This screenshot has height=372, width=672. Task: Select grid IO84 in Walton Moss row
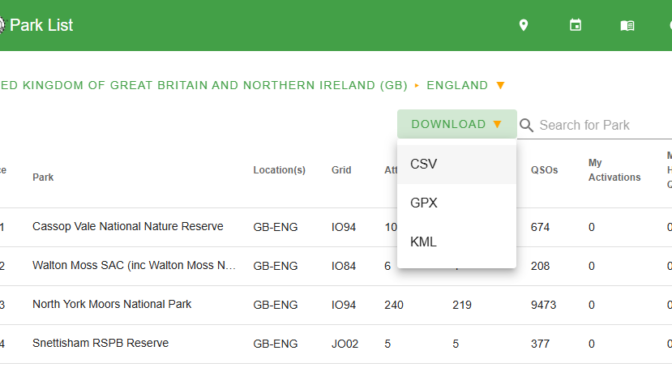(x=343, y=266)
